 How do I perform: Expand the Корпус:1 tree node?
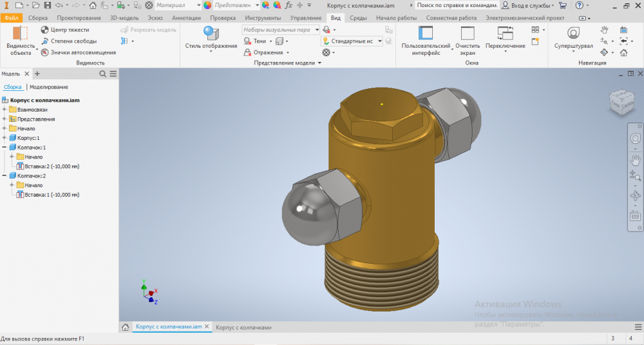click(x=5, y=138)
